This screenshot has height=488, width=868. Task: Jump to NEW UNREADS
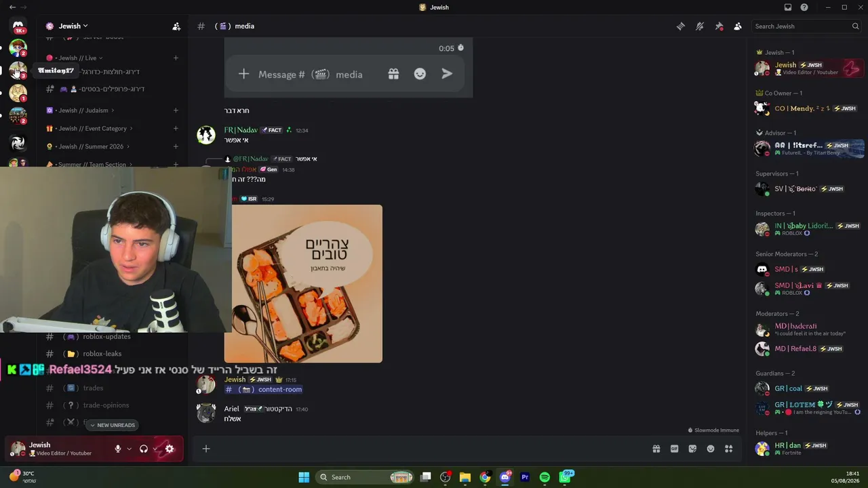point(113,425)
